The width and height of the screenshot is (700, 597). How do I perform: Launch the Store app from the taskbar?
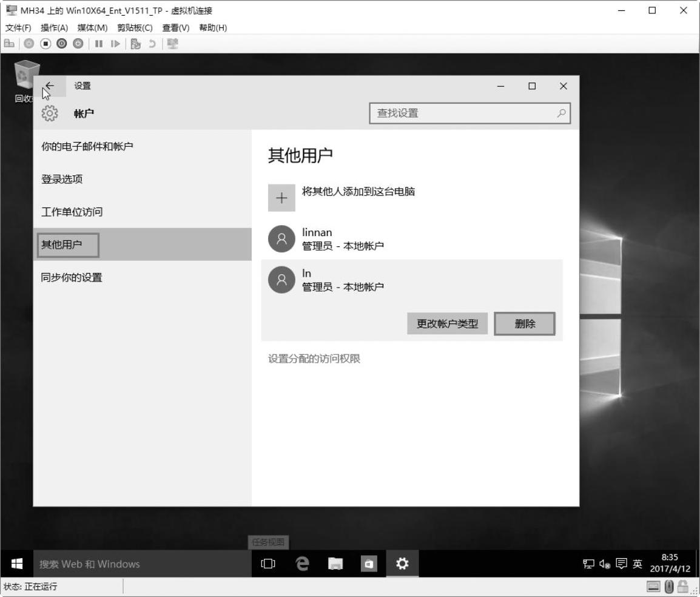coord(369,564)
